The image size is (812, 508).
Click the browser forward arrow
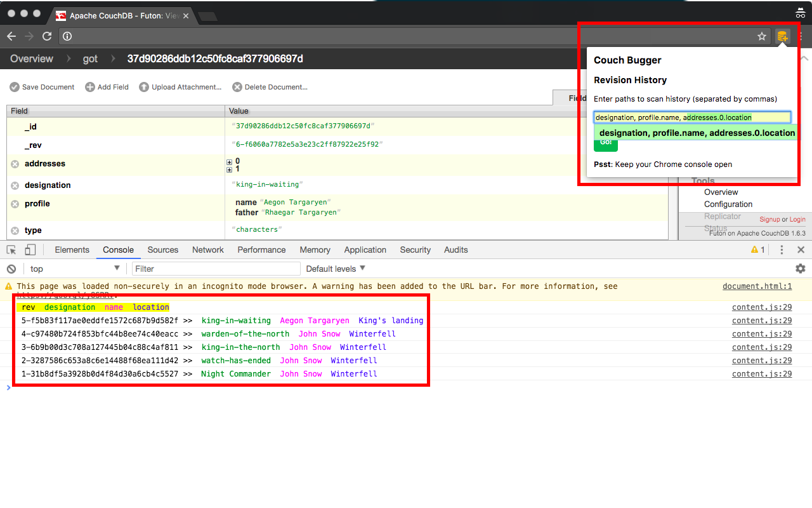click(29, 36)
